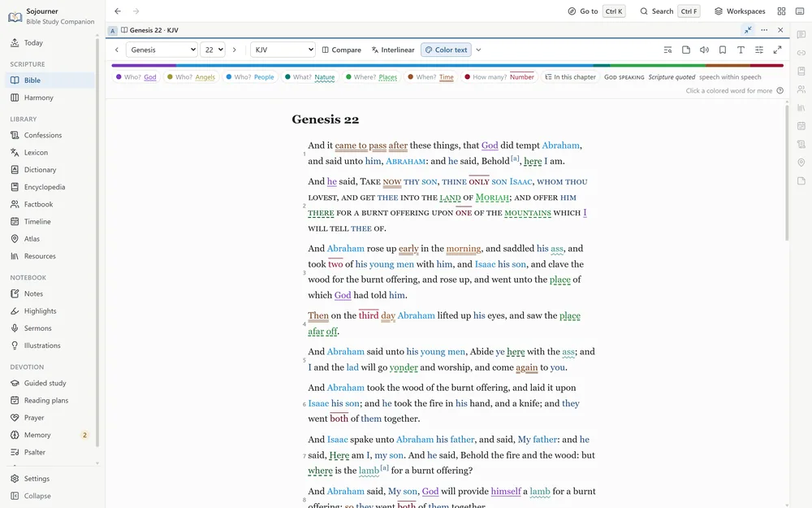Viewport: 812px width, 508px height.
Task: Open the KJV translation dropdown
Action: point(283,50)
